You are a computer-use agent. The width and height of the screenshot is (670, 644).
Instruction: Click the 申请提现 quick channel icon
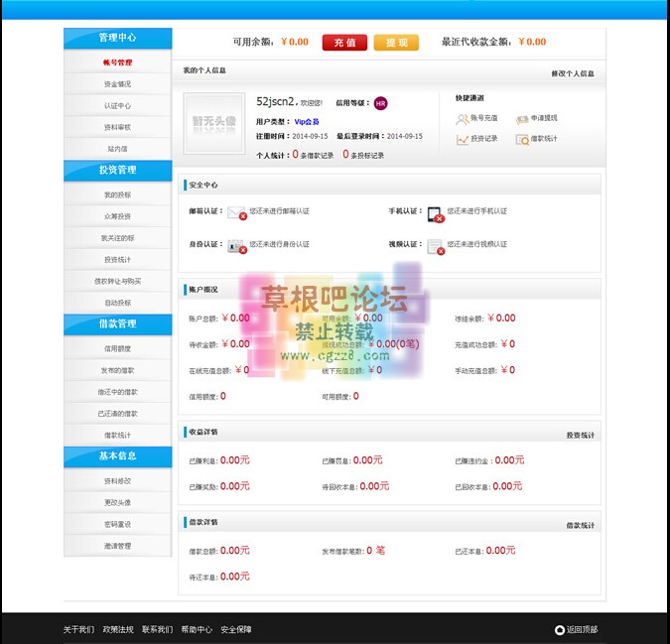[x=522, y=119]
